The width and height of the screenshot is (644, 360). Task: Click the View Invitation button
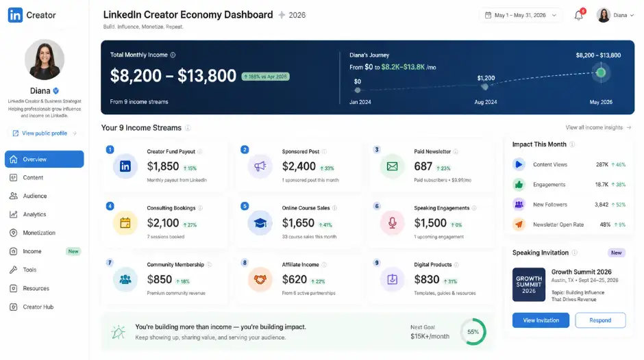[541, 320]
